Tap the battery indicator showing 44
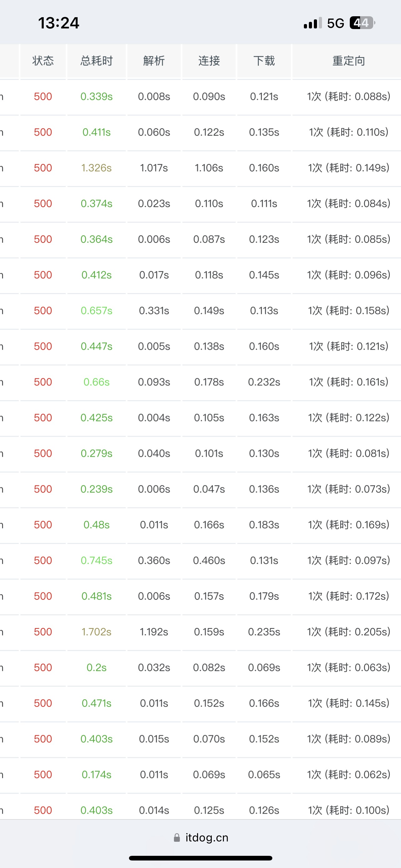This screenshot has height=868, width=401. (362, 23)
